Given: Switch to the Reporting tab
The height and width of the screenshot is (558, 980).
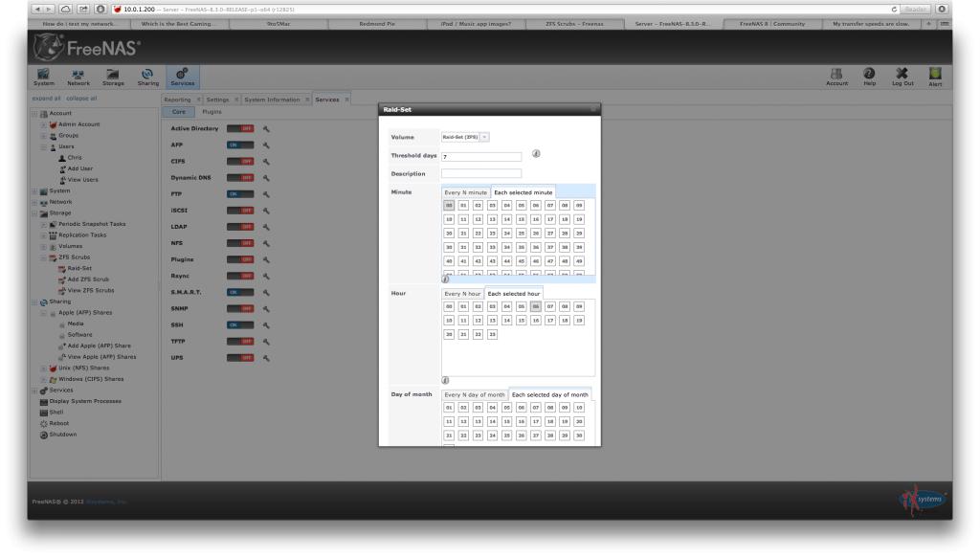Looking at the screenshot, I should pos(177,100).
